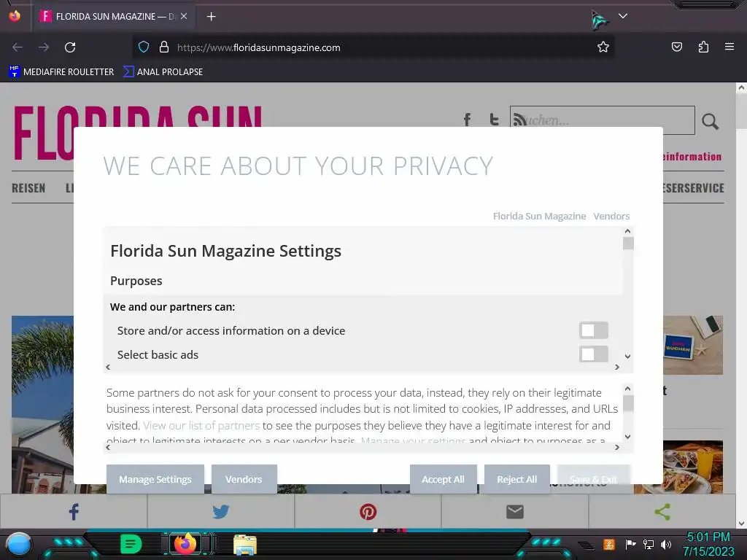Click the green share icon button
The width and height of the screenshot is (747, 560).
click(x=662, y=512)
